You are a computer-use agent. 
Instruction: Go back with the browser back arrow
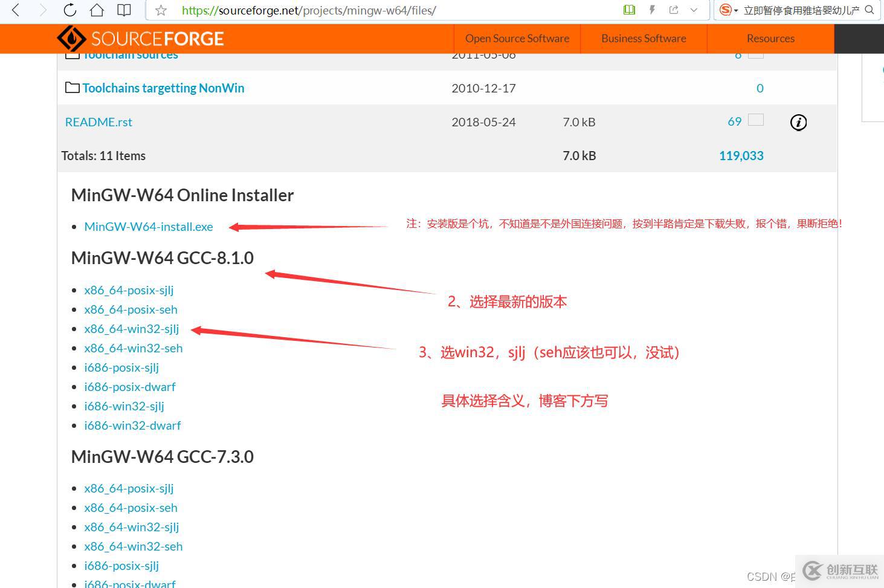point(16,10)
